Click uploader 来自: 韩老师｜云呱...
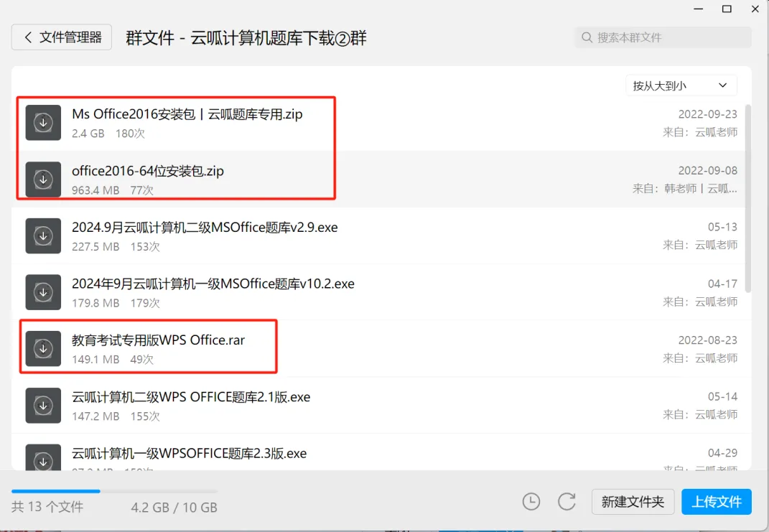The width and height of the screenshot is (769, 532). (x=685, y=189)
